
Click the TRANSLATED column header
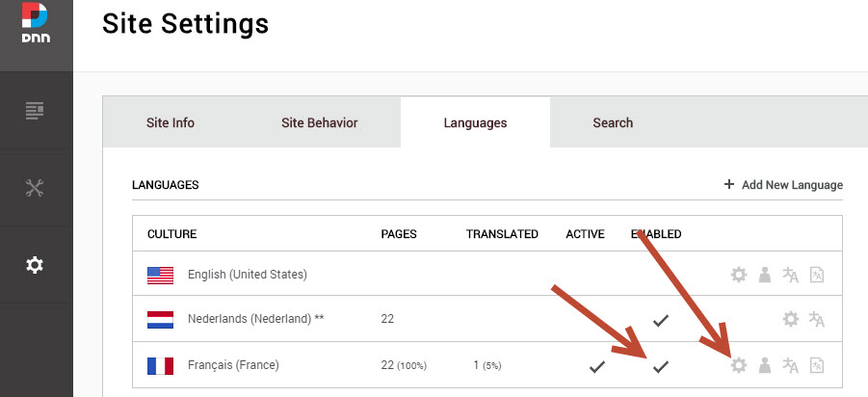(x=502, y=234)
